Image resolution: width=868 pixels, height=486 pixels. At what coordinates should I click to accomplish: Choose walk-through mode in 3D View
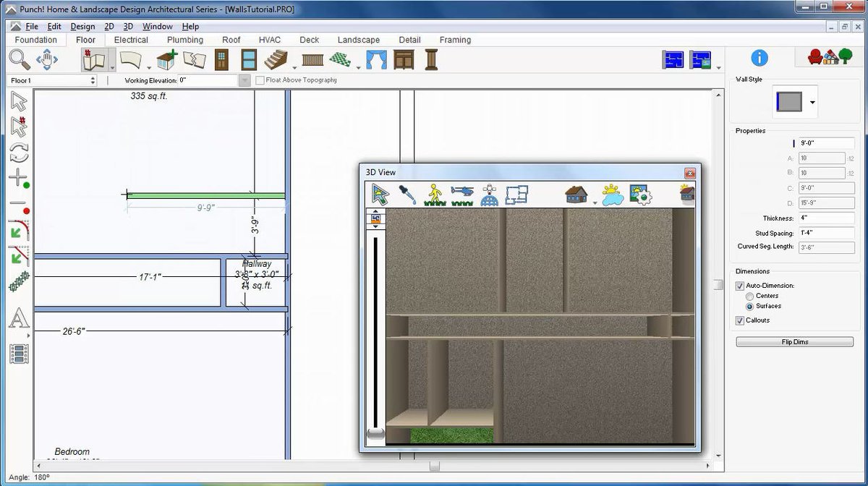click(x=434, y=194)
